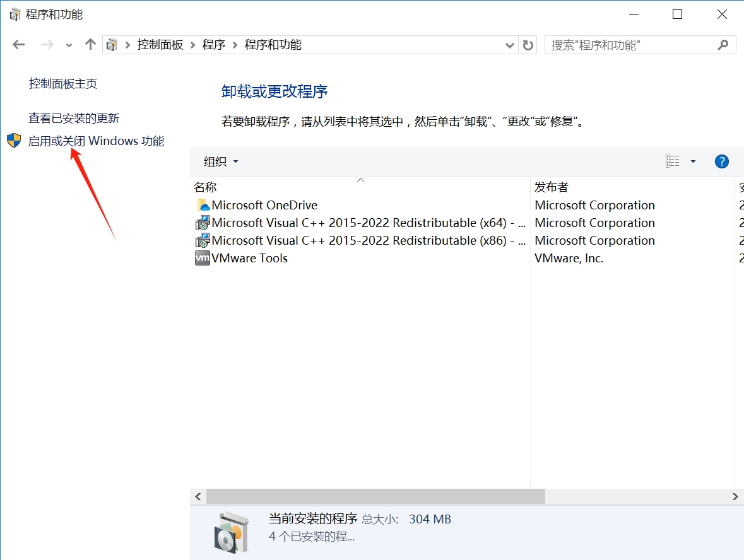Sort list by 名称 column header
Image resolution: width=744 pixels, height=560 pixels.
(205, 187)
